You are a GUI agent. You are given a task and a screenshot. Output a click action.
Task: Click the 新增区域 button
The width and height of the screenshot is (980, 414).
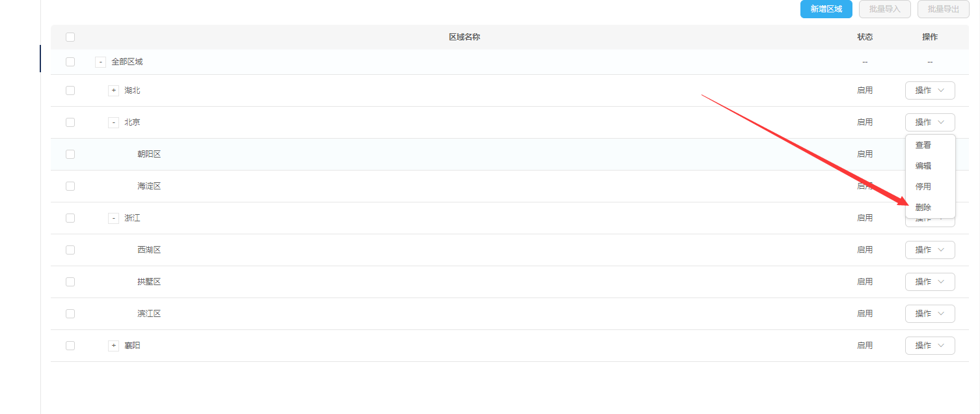(x=826, y=9)
